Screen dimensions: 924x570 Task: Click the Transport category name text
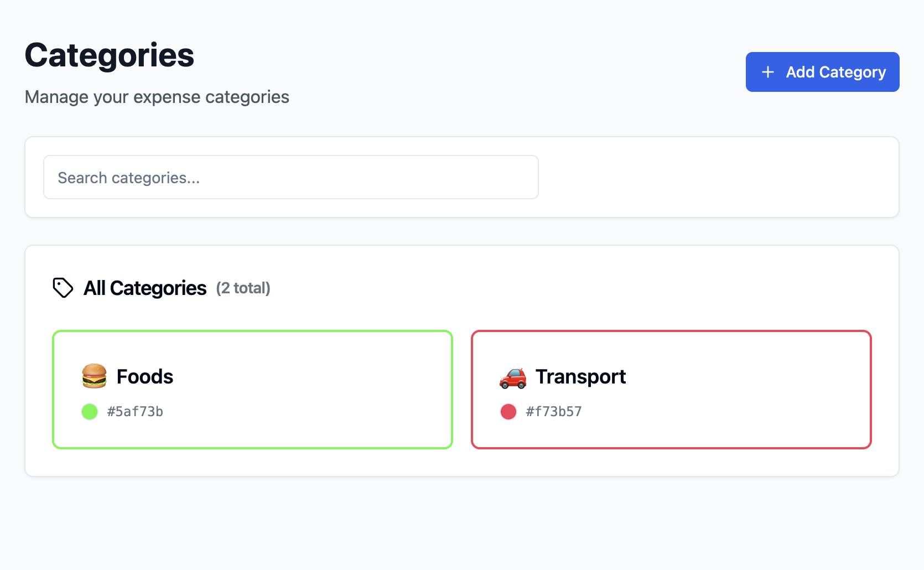[x=580, y=377]
